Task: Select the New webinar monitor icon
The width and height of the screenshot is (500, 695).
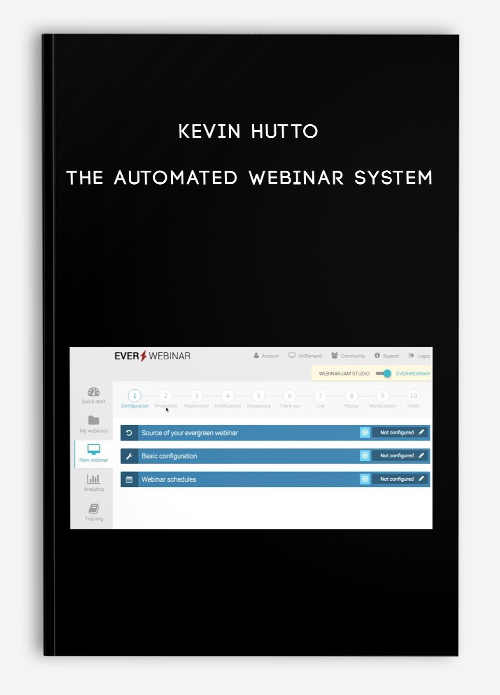Action: coord(94,449)
